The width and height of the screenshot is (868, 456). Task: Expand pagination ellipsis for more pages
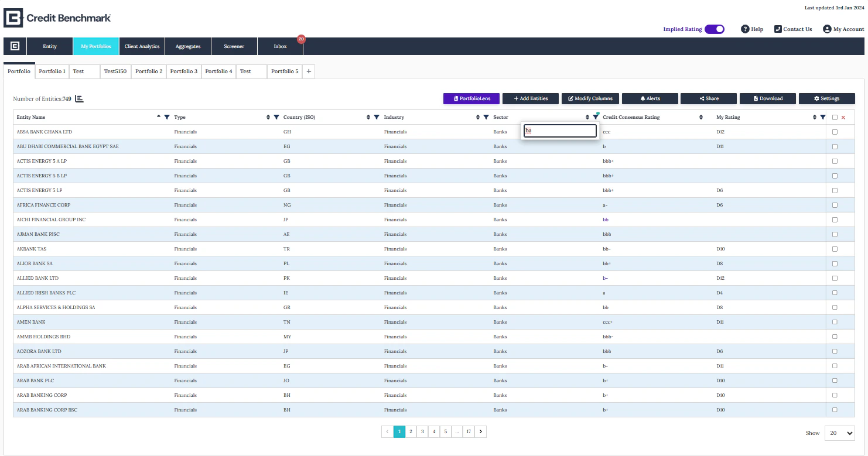[x=457, y=431]
